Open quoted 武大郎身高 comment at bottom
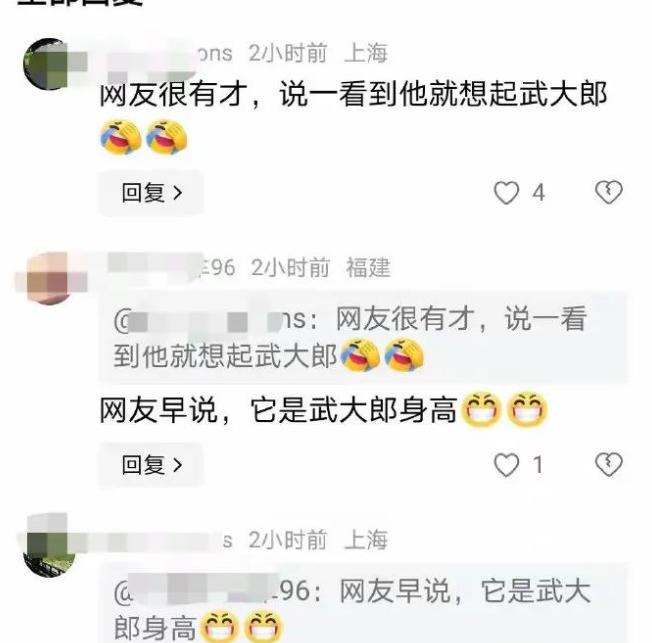 [x=363, y=604]
